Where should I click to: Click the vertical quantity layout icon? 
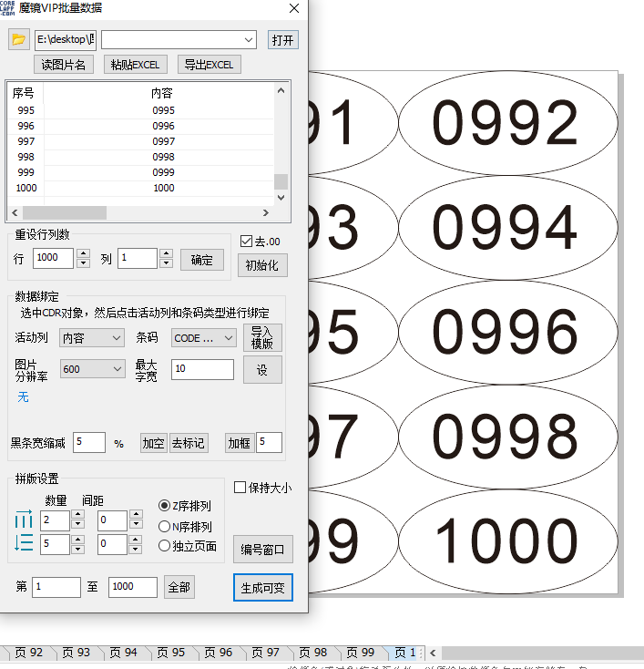click(x=24, y=542)
